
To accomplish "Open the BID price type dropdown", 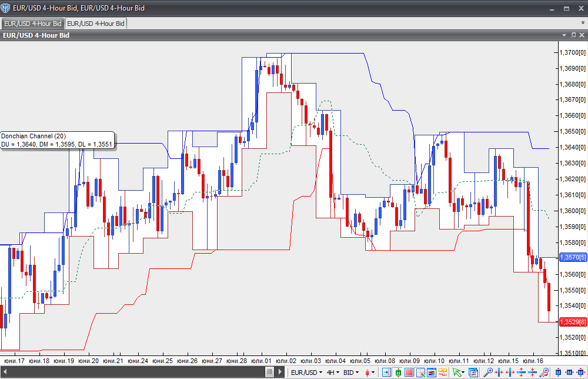I will (x=352, y=373).
